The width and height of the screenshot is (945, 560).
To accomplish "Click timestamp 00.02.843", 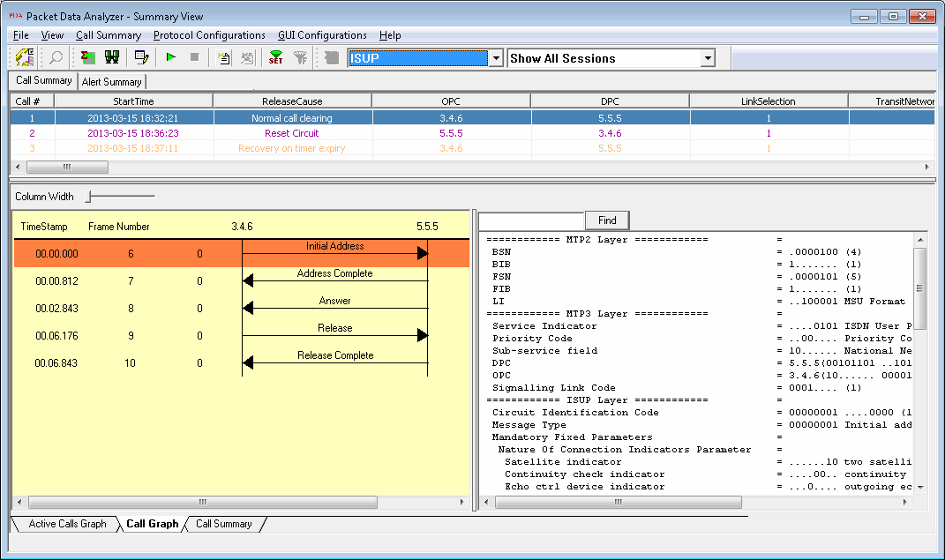I will click(x=56, y=309).
